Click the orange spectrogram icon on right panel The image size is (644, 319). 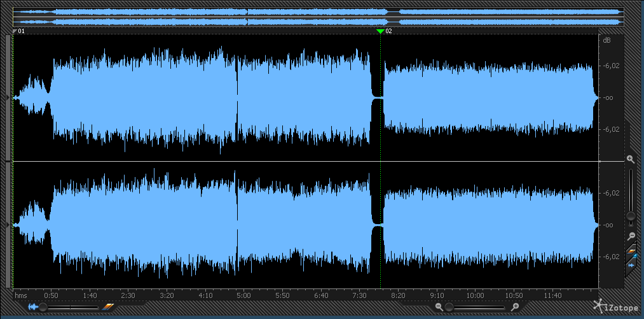coord(631,250)
